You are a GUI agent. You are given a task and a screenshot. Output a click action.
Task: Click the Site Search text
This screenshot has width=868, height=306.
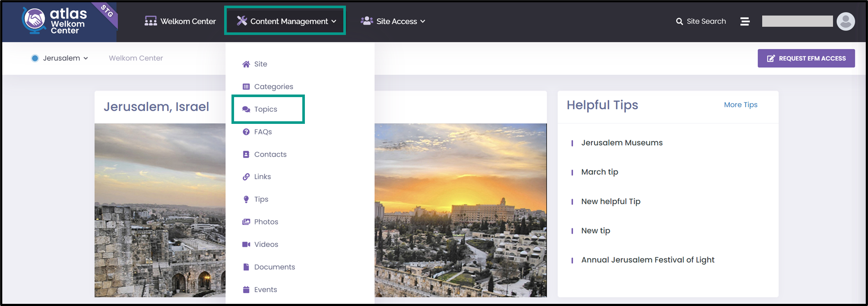pyautogui.click(x=706, y=21)
